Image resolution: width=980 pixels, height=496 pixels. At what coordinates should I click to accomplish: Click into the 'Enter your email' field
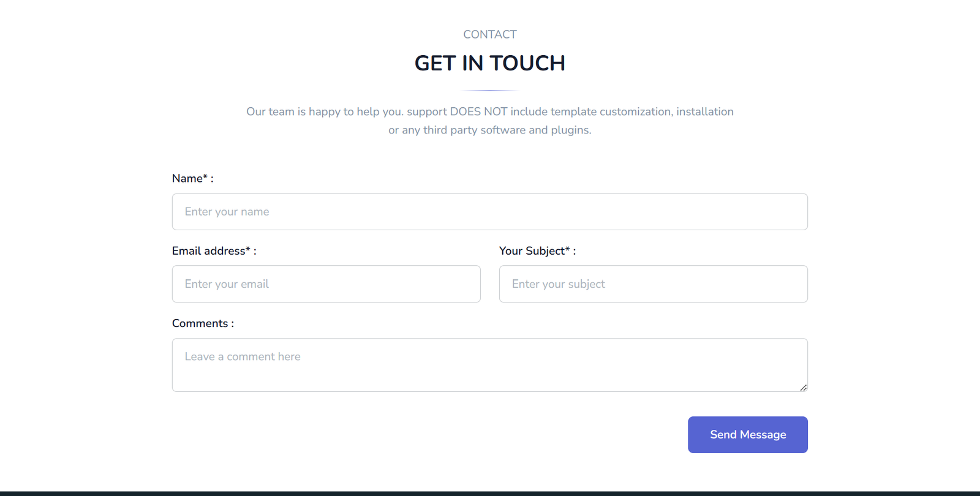coord(326,284)
